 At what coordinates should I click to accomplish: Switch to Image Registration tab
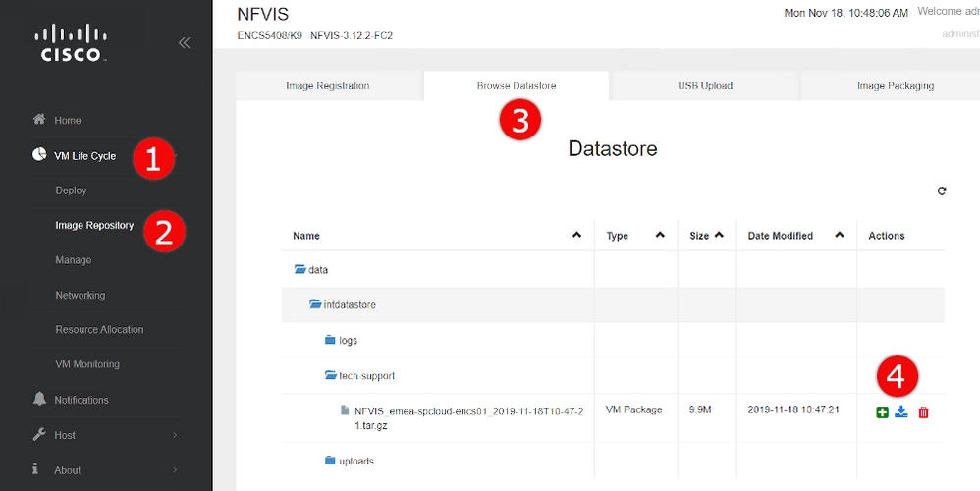(x=328, y=86)
